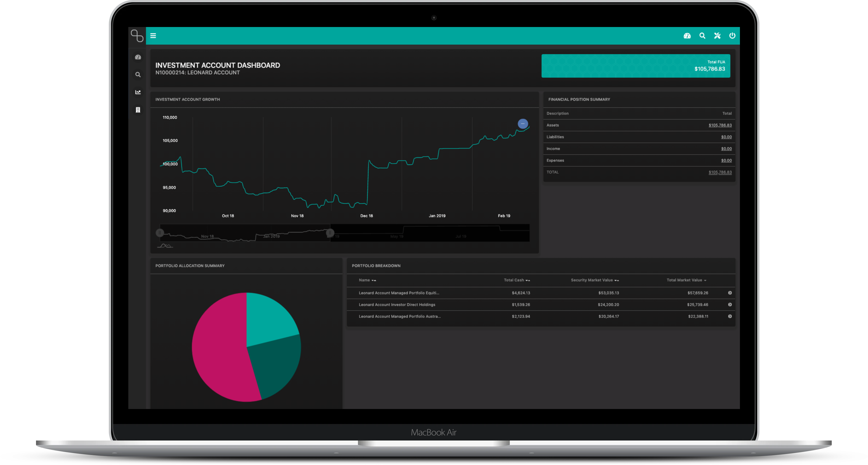The image size is (868, 465).
Task: Click the small chart-type icon below navigator
Action: click(x=165, y=246)
